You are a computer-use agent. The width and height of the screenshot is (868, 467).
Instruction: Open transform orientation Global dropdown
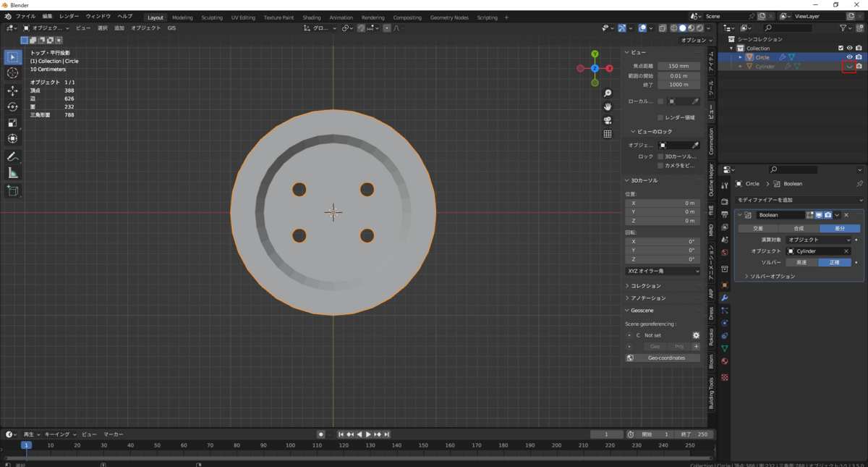[x=320, y=28]
